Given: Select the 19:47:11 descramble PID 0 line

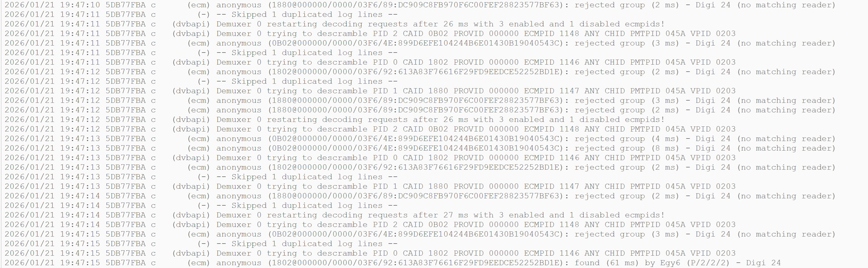Looking at the screenshot, I should click(370, 62).
